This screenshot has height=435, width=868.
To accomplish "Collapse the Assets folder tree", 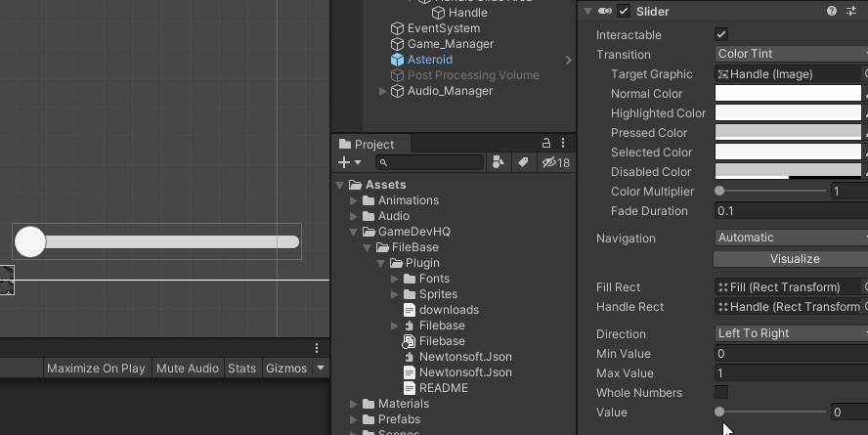I will (x=340, y=185).
